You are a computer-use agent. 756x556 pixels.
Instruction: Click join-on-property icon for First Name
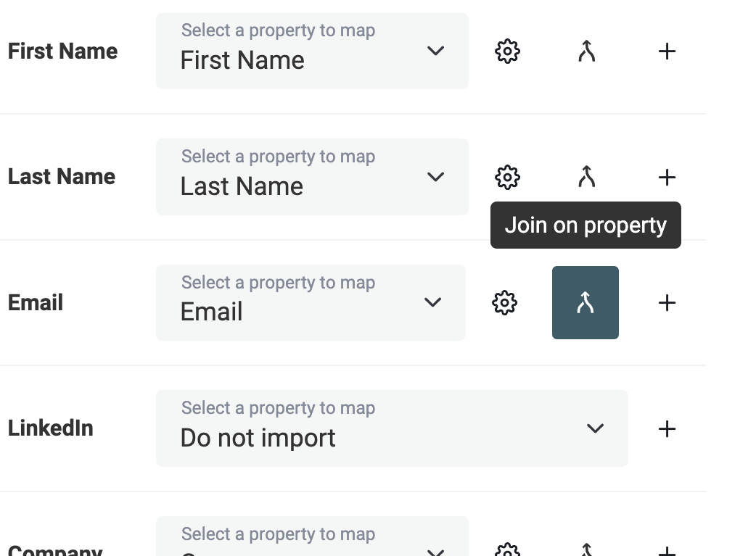click(x=586, y=51)
